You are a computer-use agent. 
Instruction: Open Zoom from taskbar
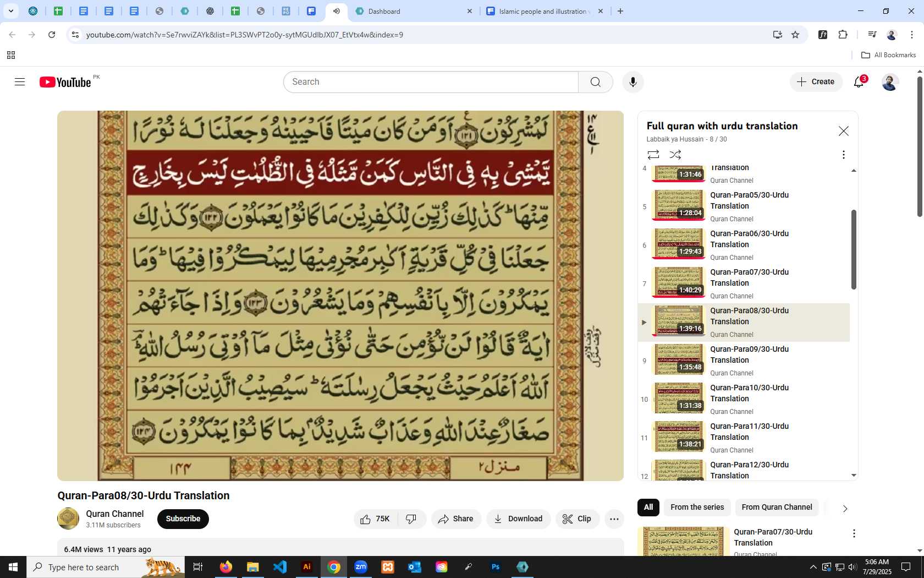pos(361,567)
